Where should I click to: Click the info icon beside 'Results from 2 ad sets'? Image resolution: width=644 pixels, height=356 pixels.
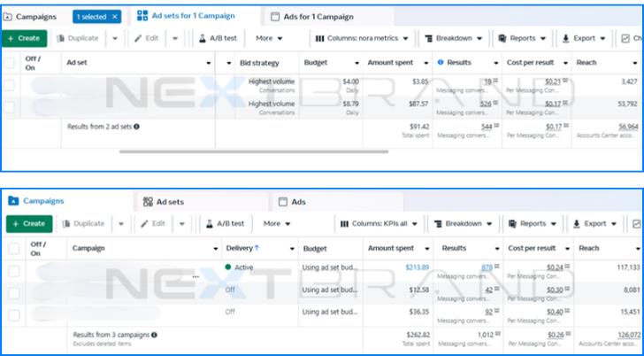136,127
